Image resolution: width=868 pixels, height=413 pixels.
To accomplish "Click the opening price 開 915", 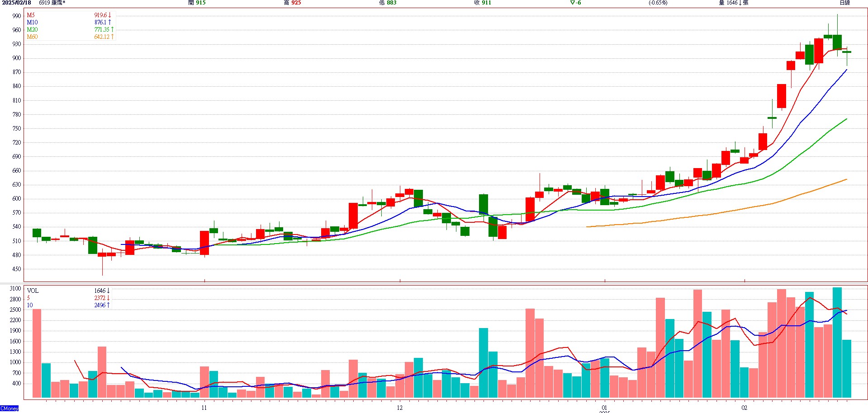I will click(x=197, y=3).
